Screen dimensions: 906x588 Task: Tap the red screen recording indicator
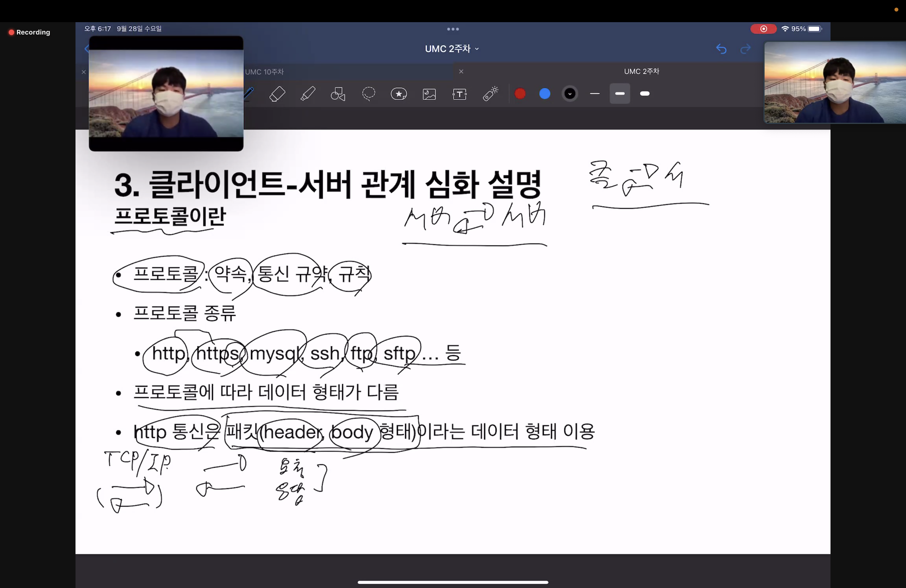[x=763, y=29]
